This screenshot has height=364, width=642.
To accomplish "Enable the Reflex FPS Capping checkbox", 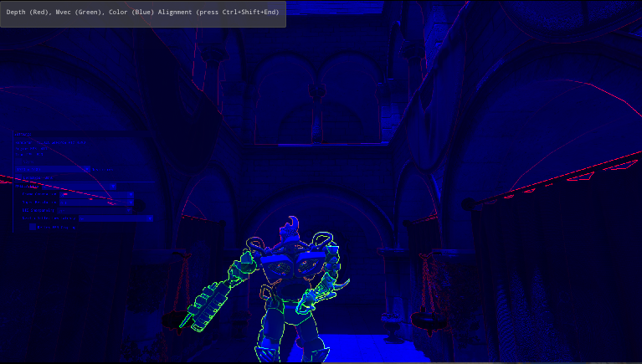I will [33, 227].
